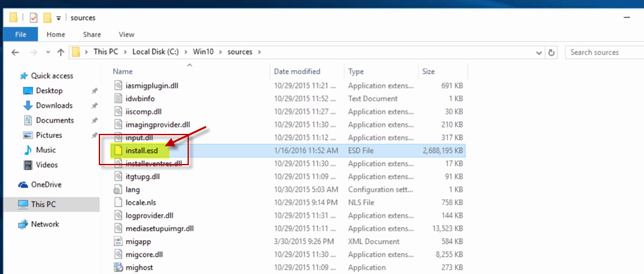Click the migapp XML document icon
The width and height of the screenshot is (644, 274).
(x=118, y=241)
